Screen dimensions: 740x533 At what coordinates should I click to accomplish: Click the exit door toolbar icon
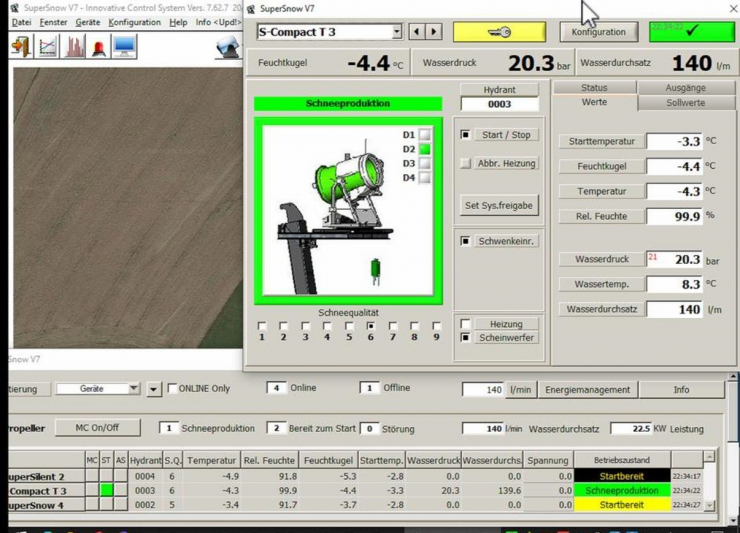20,47
